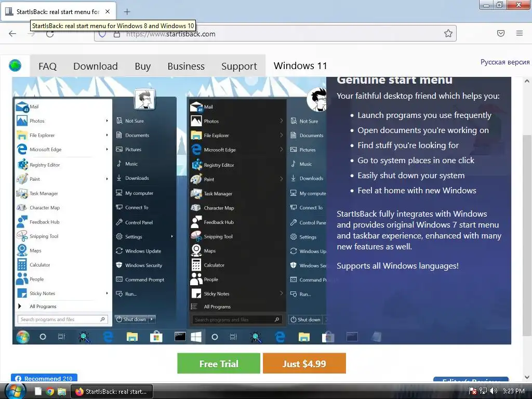This screenshot has width=532, height=399.
Task: Click the Windows 10 start logo in the picture
Action: coord(196,337)
